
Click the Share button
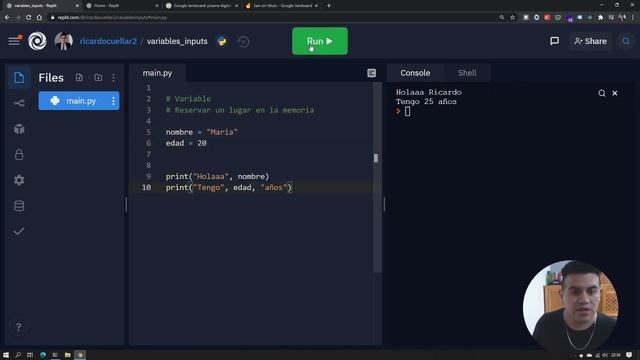click(590, 41)
